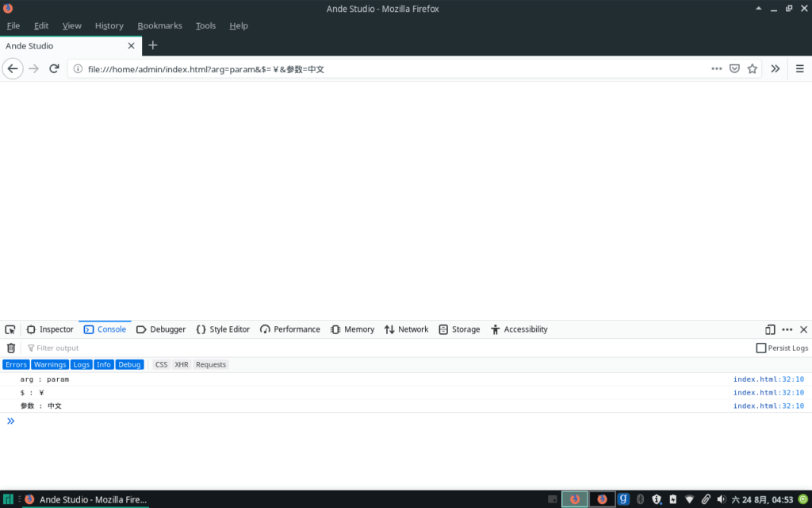The image size is (812, 508).
Task: Open the devtools customization meatball menu
Action: 787,329
